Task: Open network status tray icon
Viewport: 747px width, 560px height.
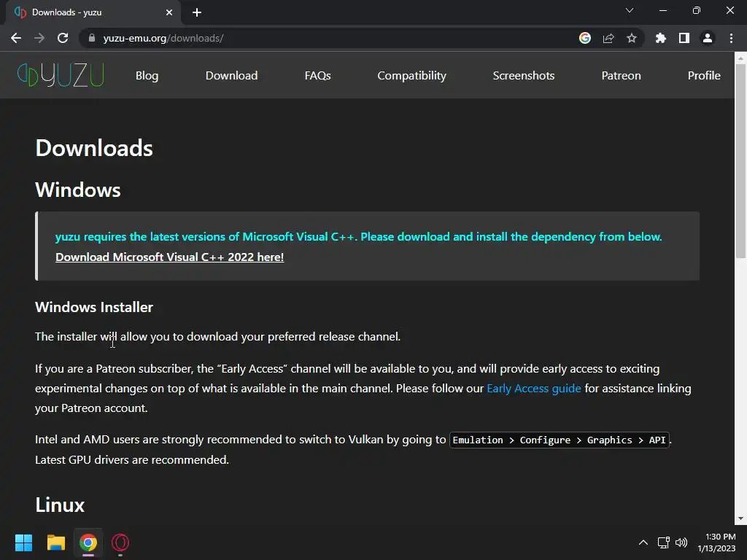Action: pyautogui.click(x=664, y=542)
